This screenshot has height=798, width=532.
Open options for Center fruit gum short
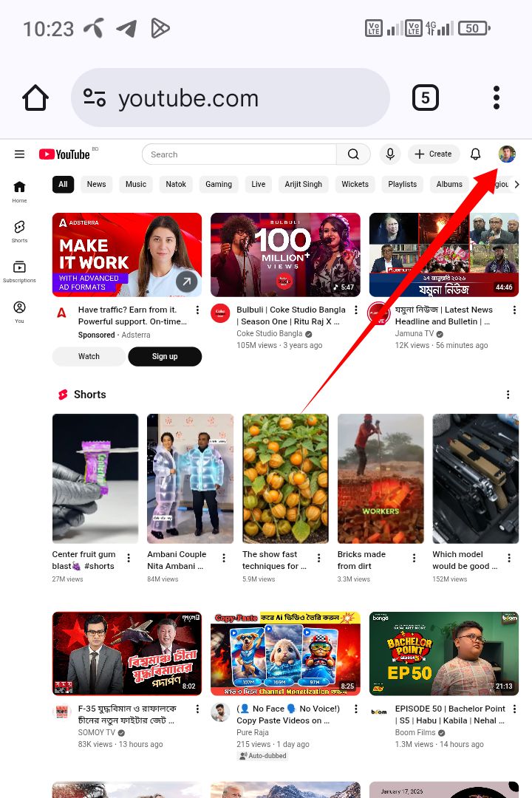click(129, 559)
